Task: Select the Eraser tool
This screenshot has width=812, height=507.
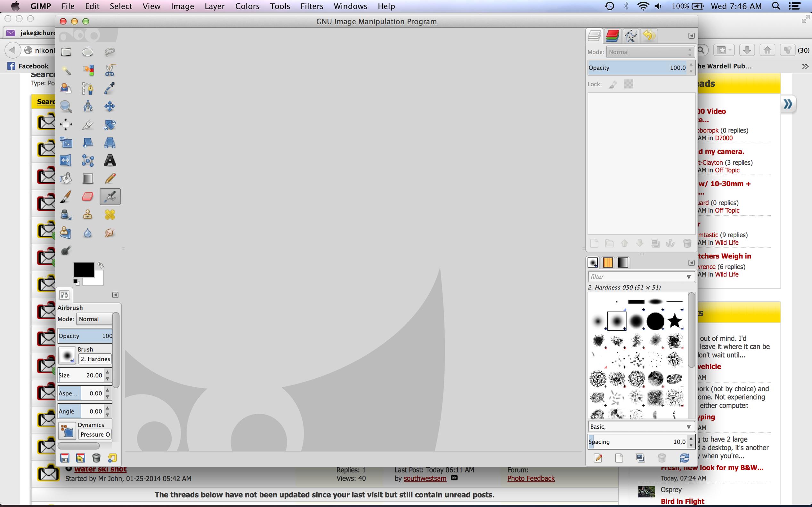Action: [88, 196]
